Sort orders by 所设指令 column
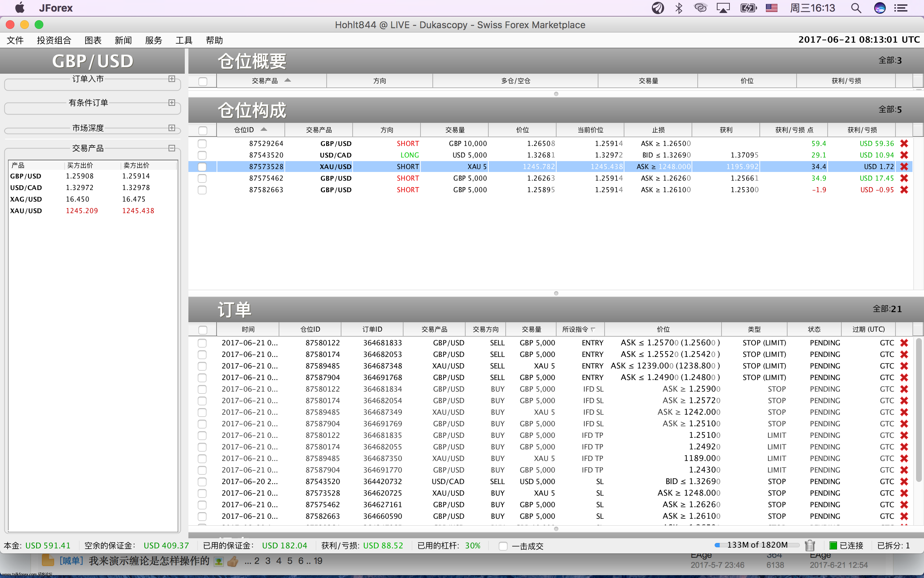This screenshot has height=578, width=924. click(x=580, y=329)
